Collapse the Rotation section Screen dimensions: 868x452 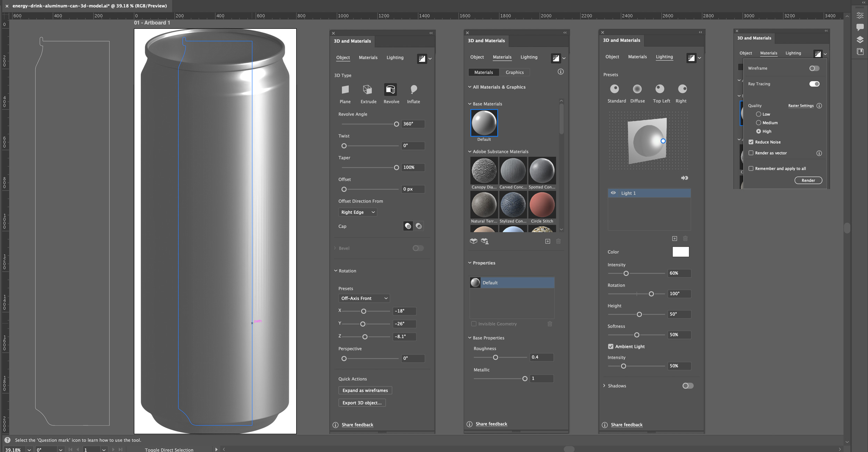(336, 271)
